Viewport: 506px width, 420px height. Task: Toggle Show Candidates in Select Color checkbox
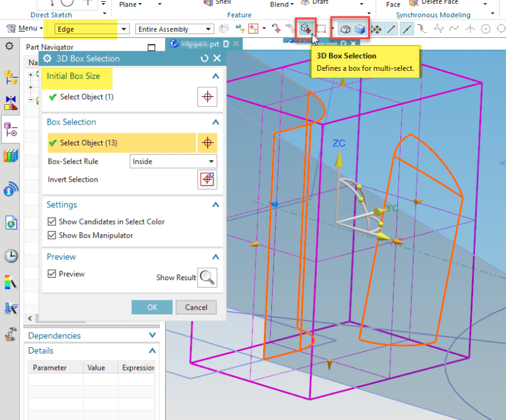(x=52, y=221)
